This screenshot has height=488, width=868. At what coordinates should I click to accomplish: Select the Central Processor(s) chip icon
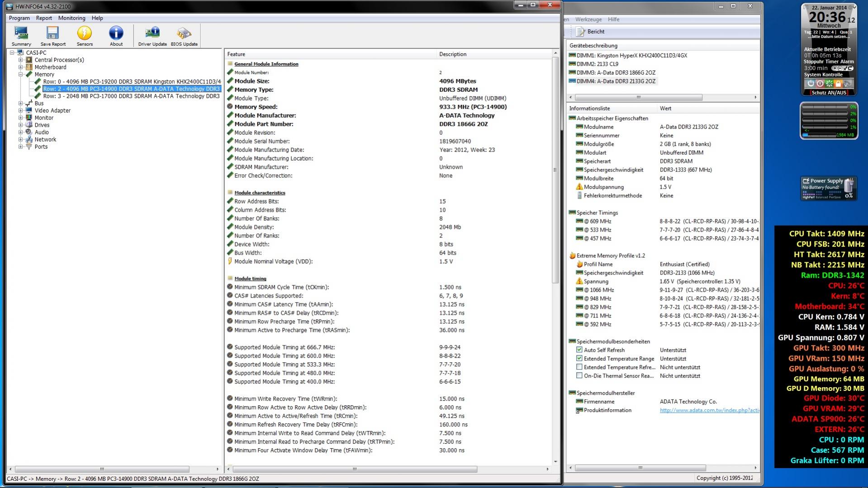coord(29,60)
